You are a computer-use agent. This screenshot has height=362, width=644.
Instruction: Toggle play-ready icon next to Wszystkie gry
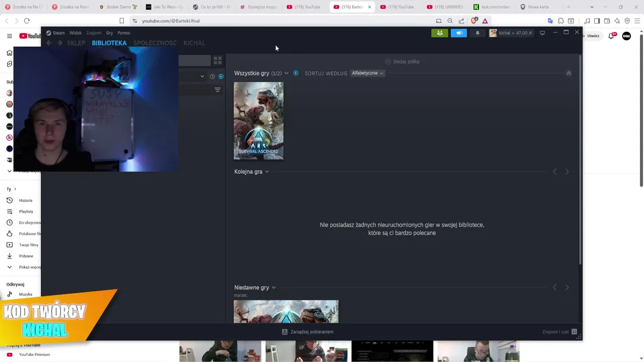(296, 73)
